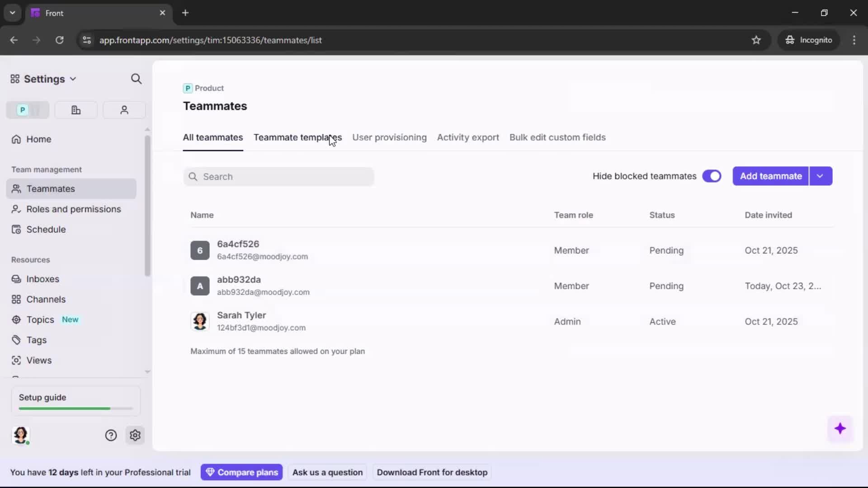Click the Compare plans button
868x488 pixels.
(x=241, y=472)
